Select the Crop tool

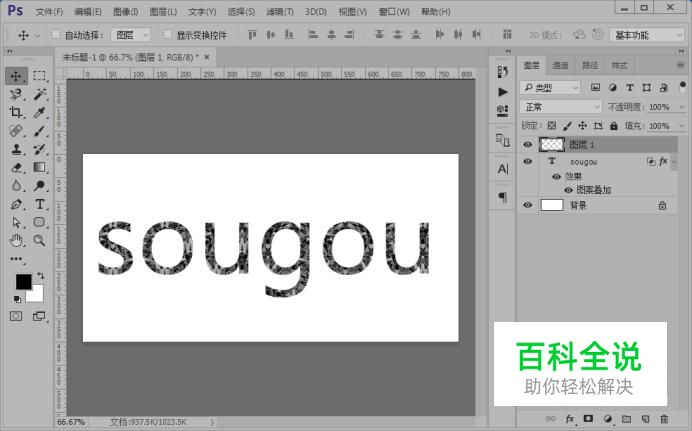pyautogui.click(x=16, y=112)
